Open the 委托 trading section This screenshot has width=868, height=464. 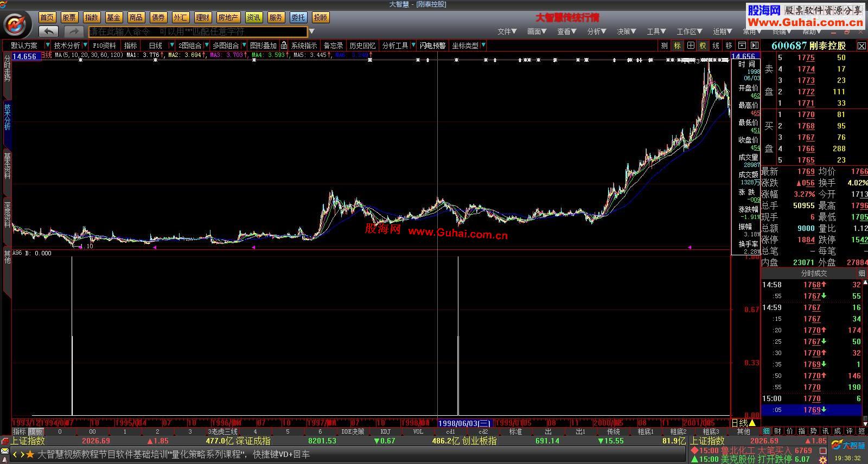[x=298, y=17]
